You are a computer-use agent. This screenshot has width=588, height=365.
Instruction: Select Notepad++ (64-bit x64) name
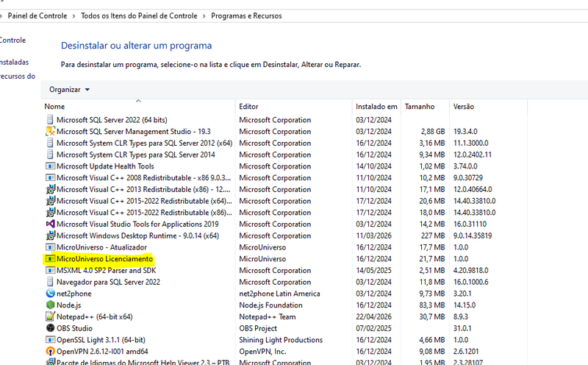(x=95, y=316)
